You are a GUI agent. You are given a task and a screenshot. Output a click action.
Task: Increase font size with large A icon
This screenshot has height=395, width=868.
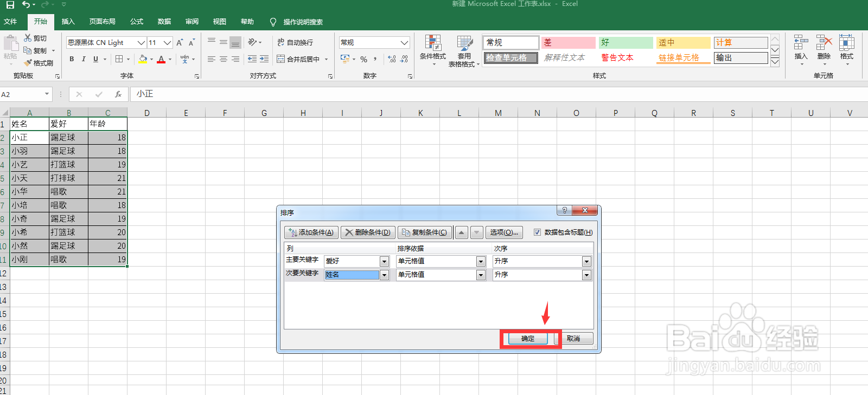[x=180, y=42]
